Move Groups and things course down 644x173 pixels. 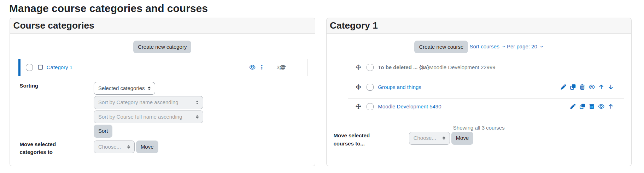click(x=611, y=87)
